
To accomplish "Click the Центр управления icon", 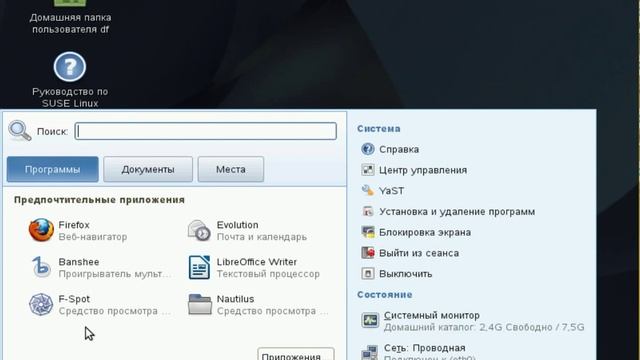I will click(368, 170).
